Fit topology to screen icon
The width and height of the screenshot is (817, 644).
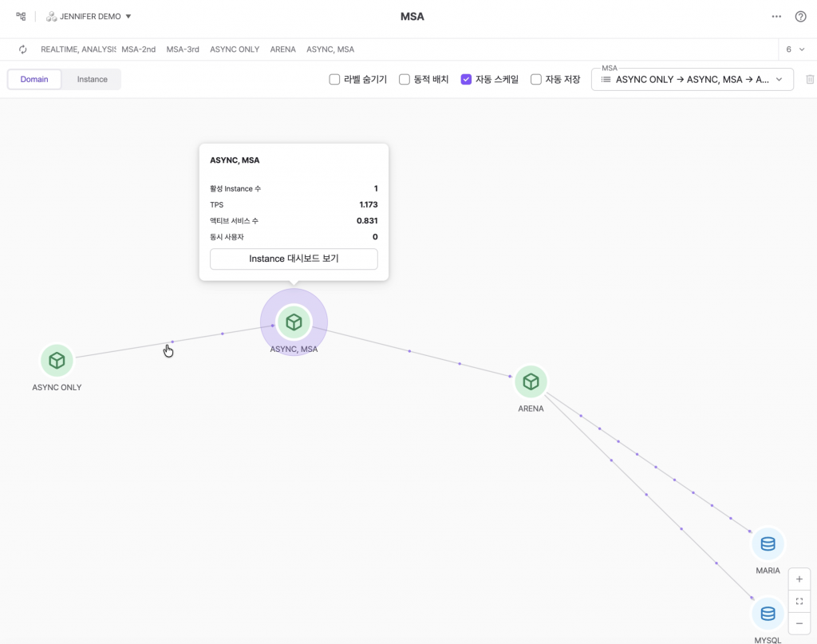799,601
